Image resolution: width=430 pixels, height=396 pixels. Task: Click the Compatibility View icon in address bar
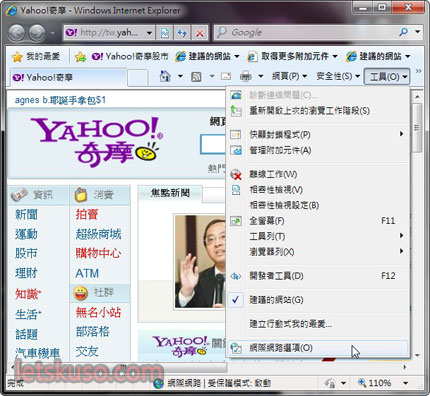pyautogui.click(x=165, y=33)
